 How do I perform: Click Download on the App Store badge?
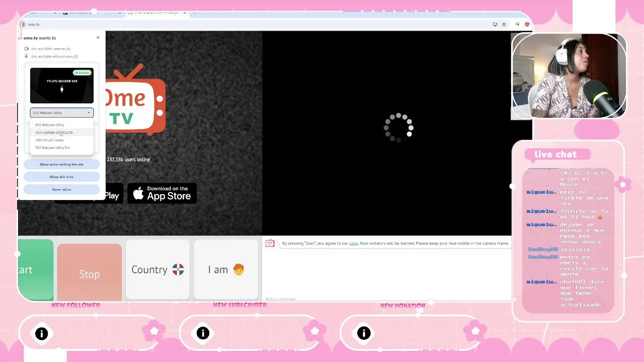coord(162,194)
